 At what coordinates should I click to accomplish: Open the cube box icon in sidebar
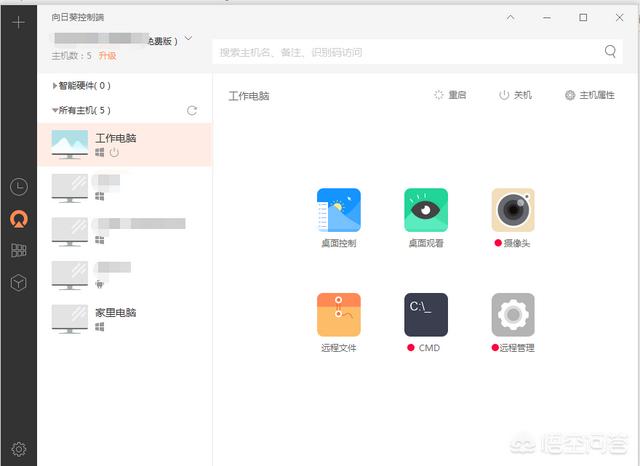[x=19, y=282]
